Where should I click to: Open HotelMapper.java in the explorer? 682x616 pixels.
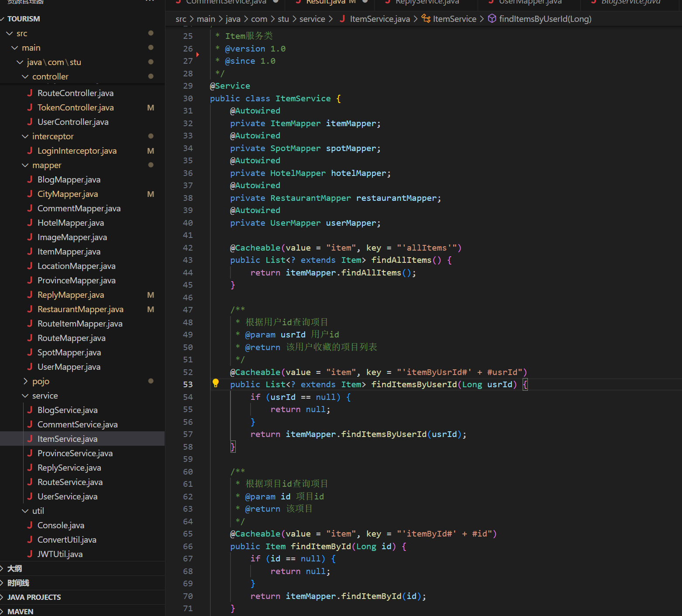pos(70,223)
